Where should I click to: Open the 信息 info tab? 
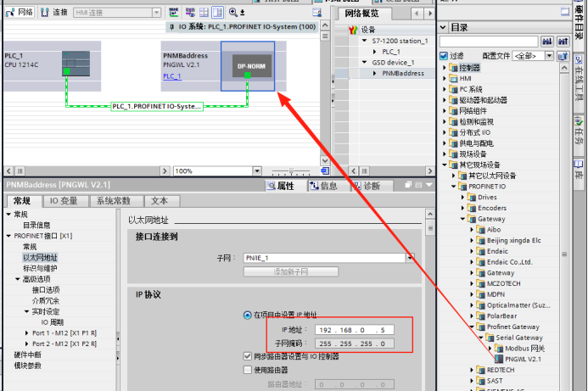(323, 186)
